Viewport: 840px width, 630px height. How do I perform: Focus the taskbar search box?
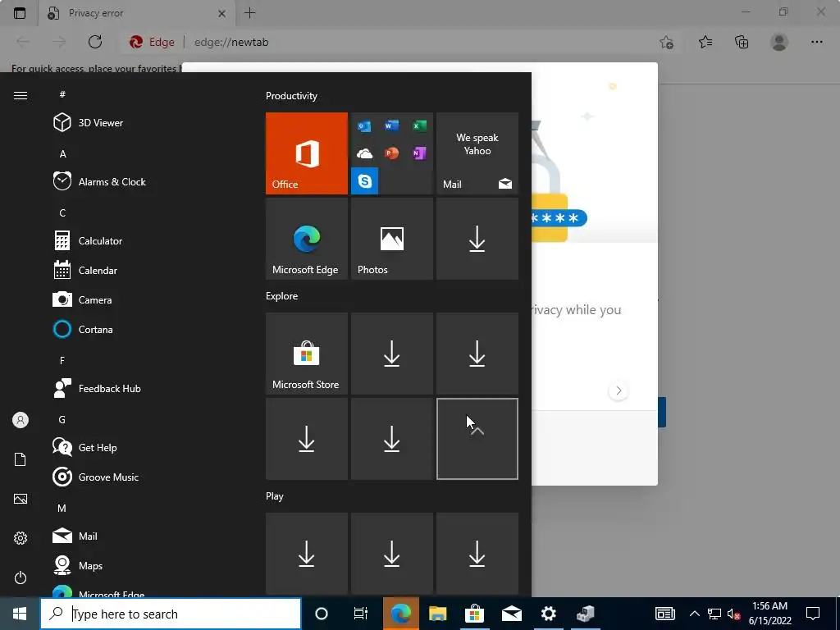click(171, 614)
